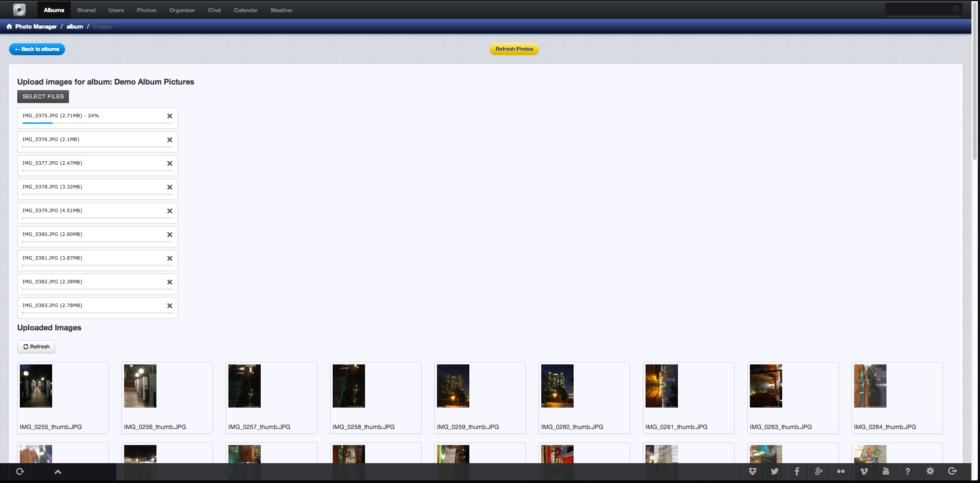Click the help question mark icon

point(908,471)
